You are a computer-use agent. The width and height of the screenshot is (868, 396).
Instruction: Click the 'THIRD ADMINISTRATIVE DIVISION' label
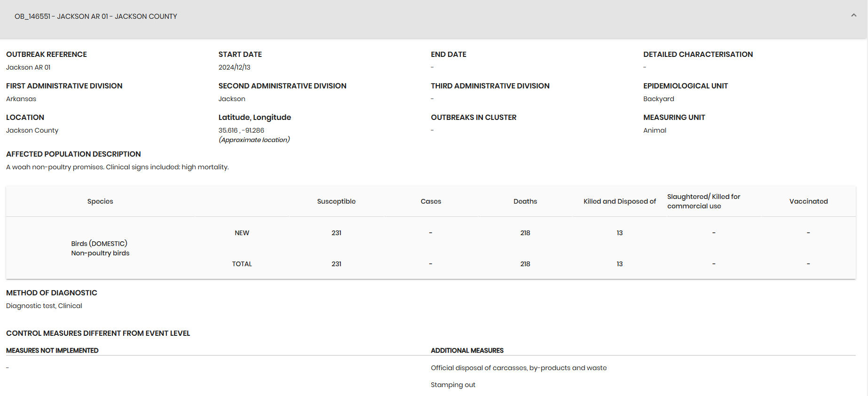point(490,86)
